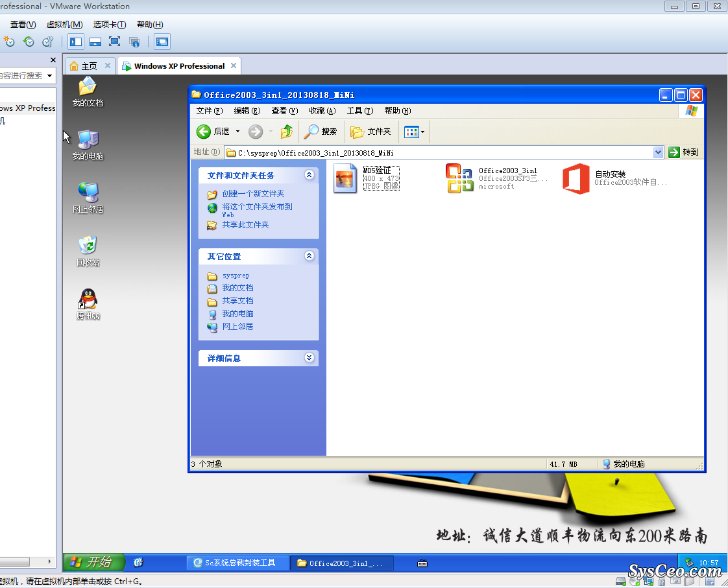Viewport: 728px width, 588px height.
Task: Click the forward arrow in Explorer toolbar
Action: click(256, 132)
